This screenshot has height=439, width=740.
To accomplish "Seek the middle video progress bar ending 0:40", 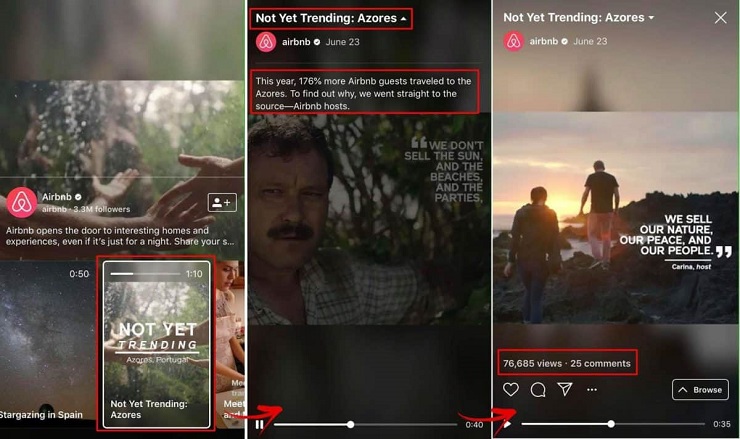I will pos(366,424).
